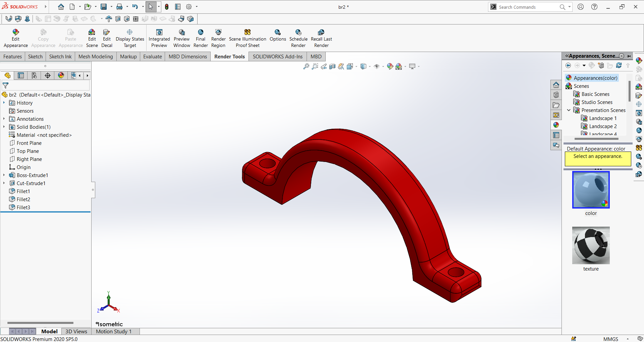Switch to the Features tab

point(12,56)
